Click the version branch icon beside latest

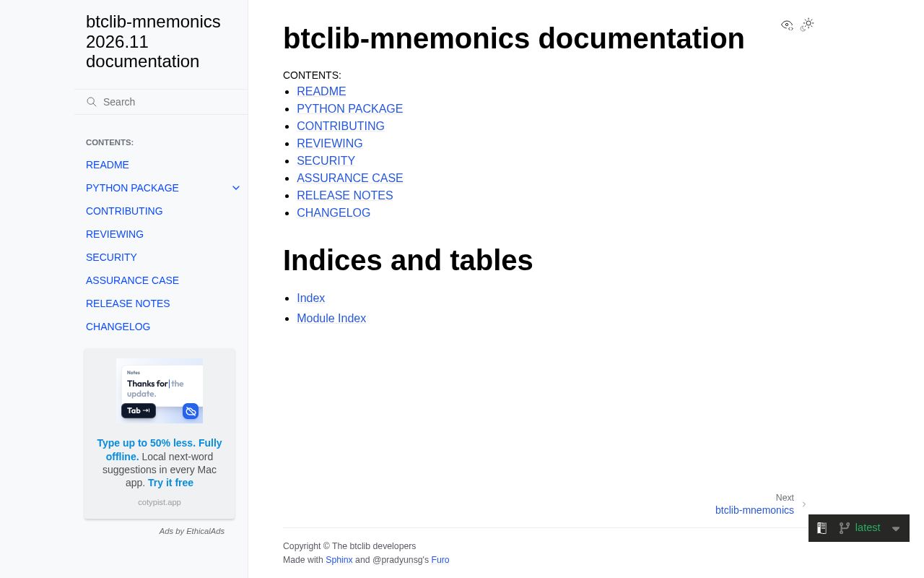tap(844, 528)
